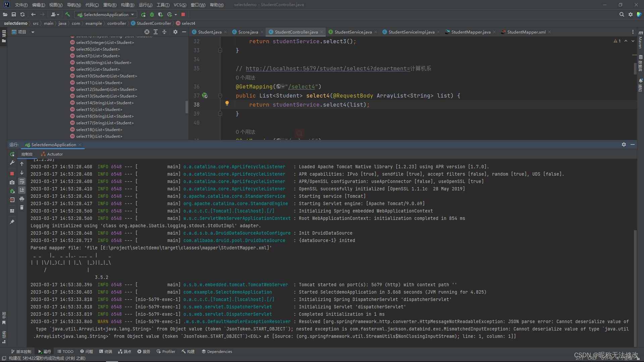Click the Actuator tab icon
644x362 pixels.
(x=43, y=154)
